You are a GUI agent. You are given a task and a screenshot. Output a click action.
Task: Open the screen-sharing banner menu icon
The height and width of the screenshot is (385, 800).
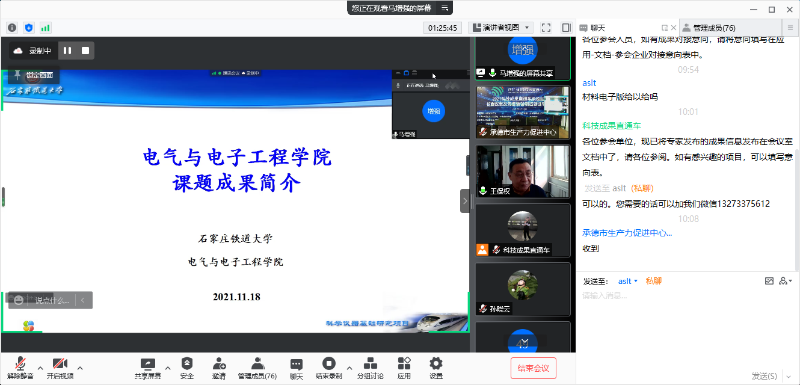coord(445,8)
